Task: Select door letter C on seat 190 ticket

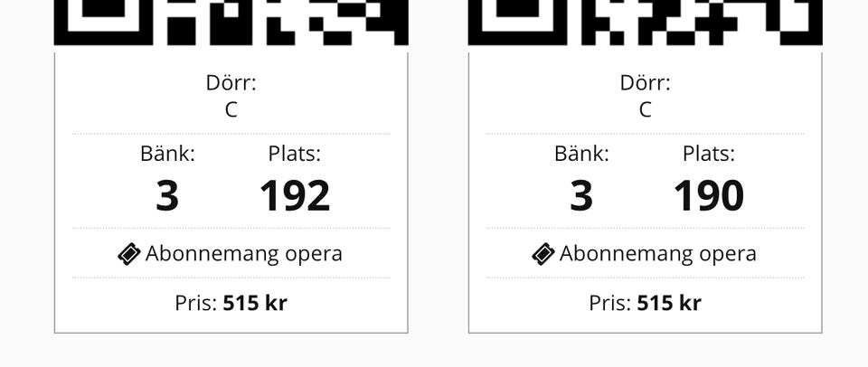Action: (x=645, y=109)
